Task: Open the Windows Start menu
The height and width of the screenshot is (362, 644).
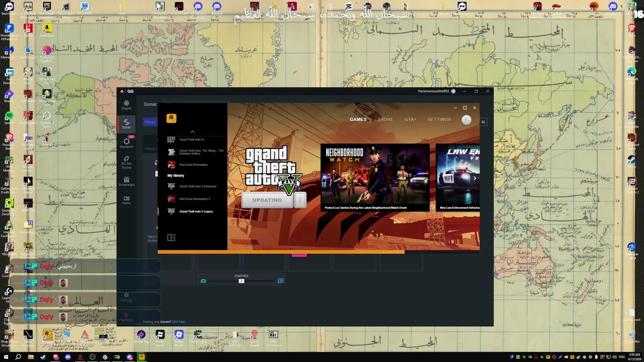Action: 7,357
